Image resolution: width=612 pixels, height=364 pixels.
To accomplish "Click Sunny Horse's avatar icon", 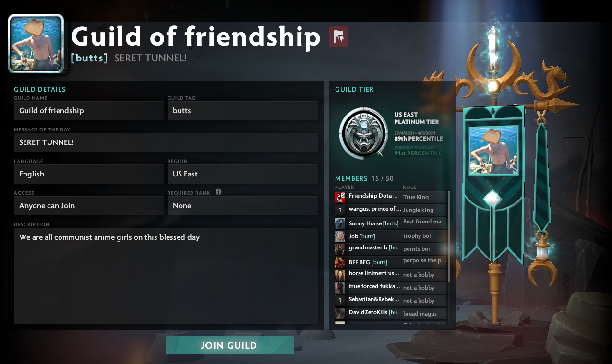I will pos(340,223).
